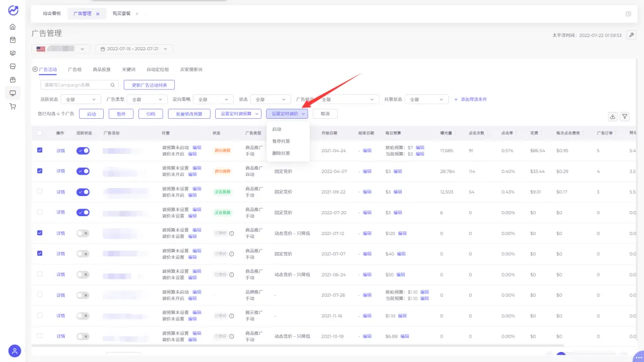Turn off active toggle on 2021-09-22 row
The image size is (644, 362).
tap(83, 192)
